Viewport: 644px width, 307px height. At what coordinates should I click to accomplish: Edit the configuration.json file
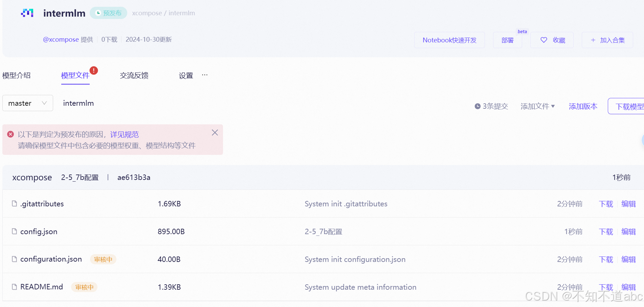click(628, 259)
